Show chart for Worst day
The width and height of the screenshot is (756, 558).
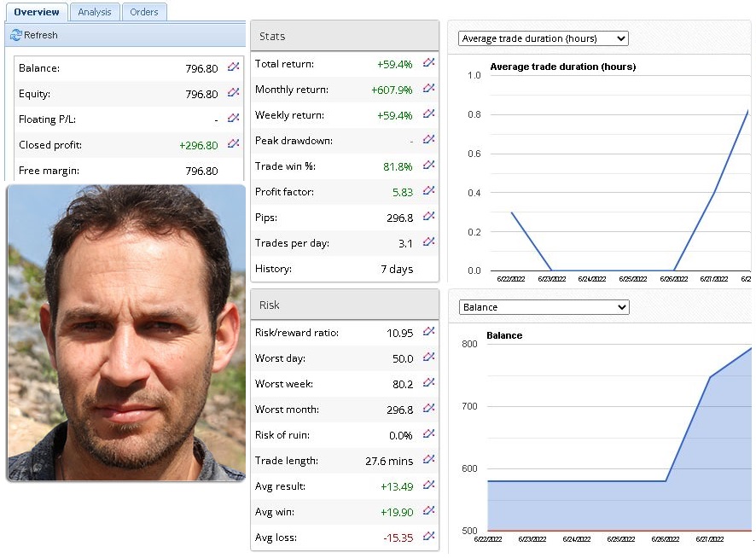pyautogui.click(x=428, y=357)
